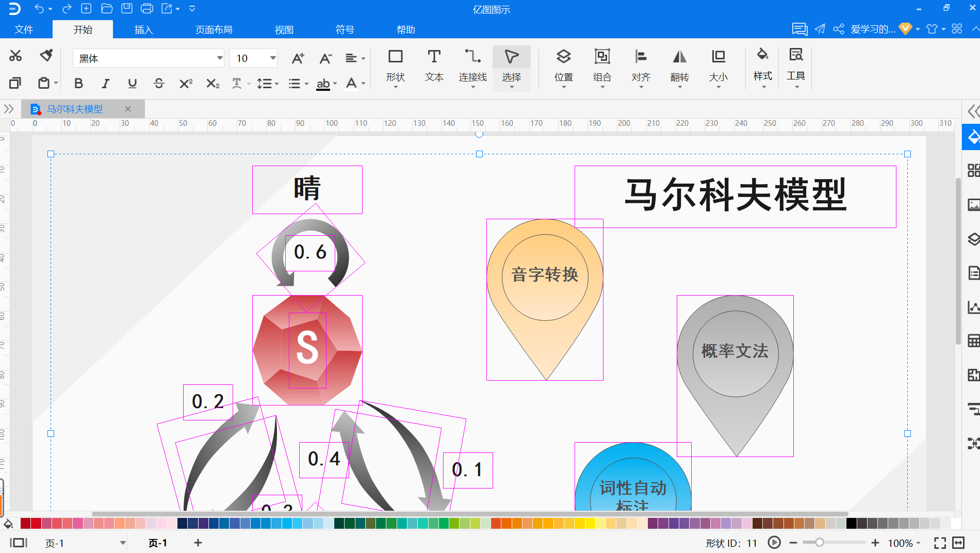The width and height of the screenshot is (980, 553).
Task: Open the theme shirt icon
Action: click(x=932, y=29)
